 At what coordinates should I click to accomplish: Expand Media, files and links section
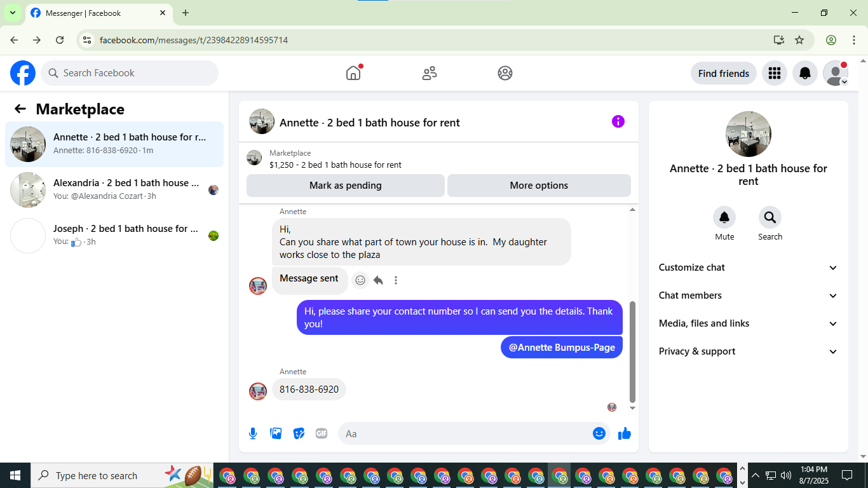tap(749, 323)
